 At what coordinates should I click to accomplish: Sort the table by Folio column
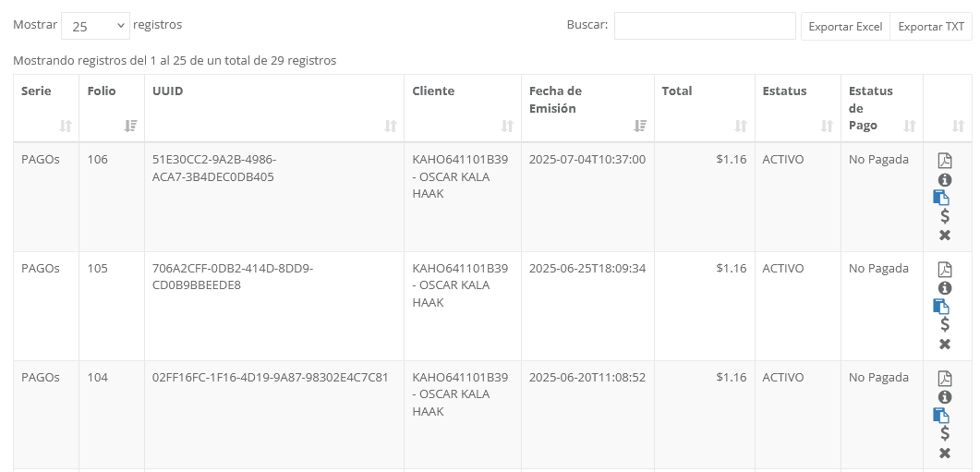112,108
